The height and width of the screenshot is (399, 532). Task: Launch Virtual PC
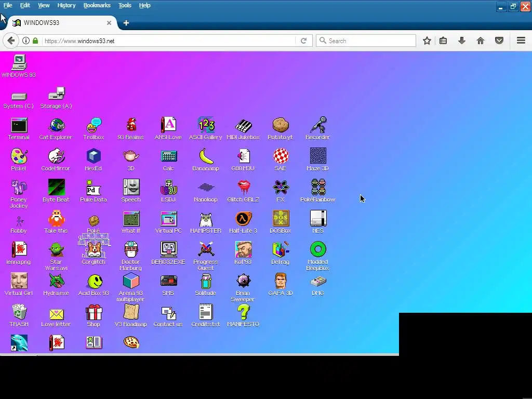[168, 222]
